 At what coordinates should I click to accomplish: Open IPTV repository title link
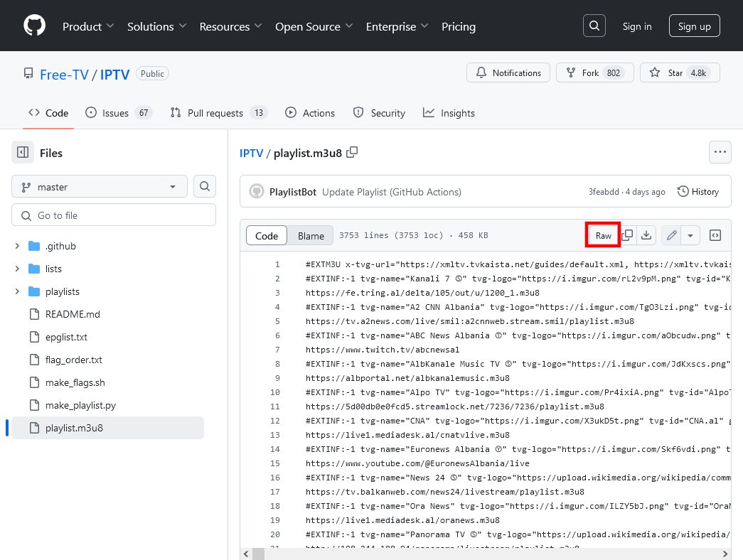point(114,75)
